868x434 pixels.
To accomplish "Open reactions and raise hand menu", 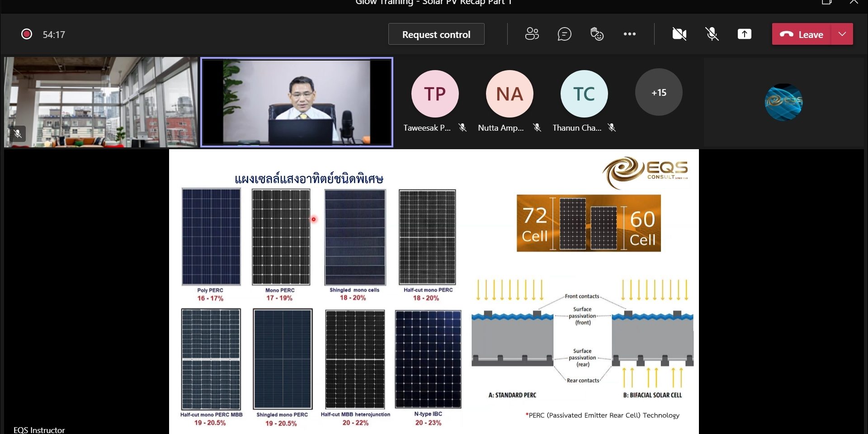I will coord(597,34).
